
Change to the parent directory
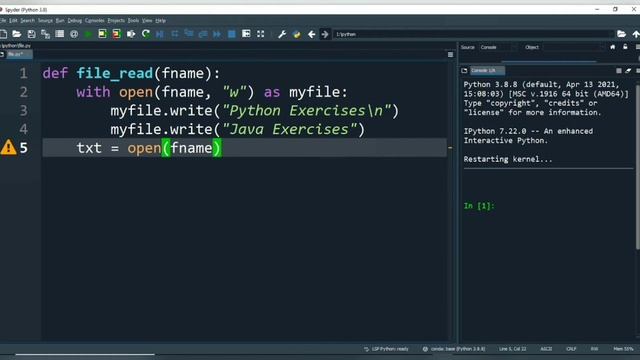coord(636,34)
